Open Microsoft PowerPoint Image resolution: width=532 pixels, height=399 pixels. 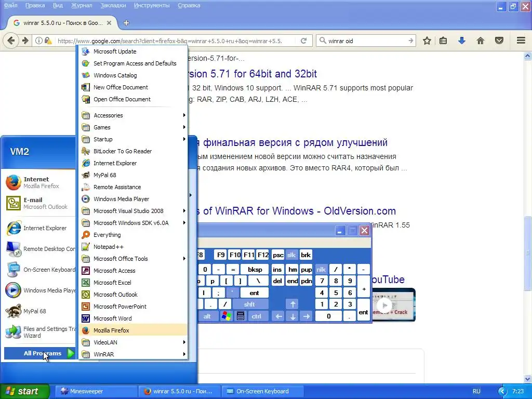click(133, 307)
